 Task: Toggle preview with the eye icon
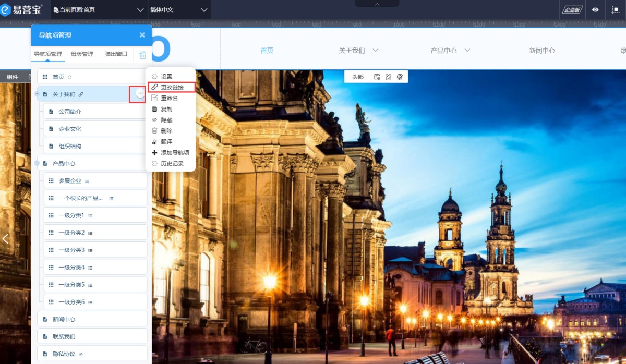[x=595, y=9]
